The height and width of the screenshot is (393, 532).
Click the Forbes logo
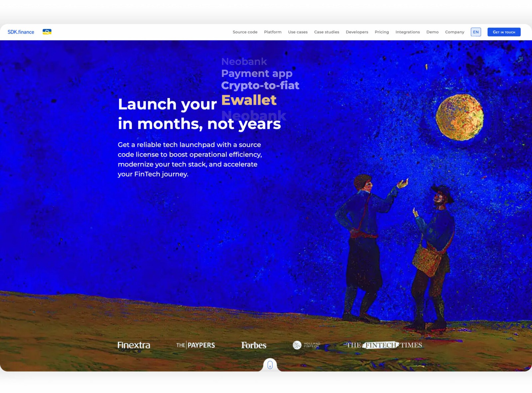click(254, 345)
